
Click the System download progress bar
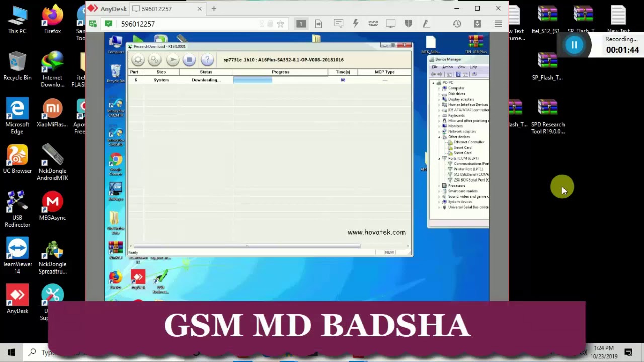pos(280,80)
